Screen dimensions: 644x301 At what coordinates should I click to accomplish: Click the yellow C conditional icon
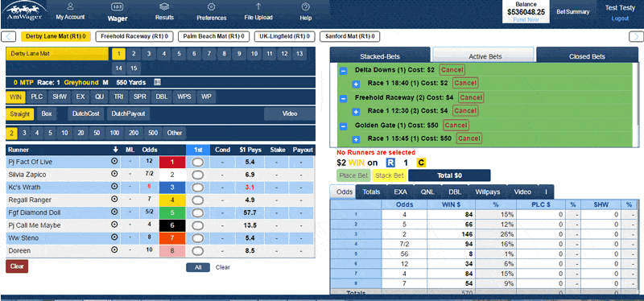420,163
